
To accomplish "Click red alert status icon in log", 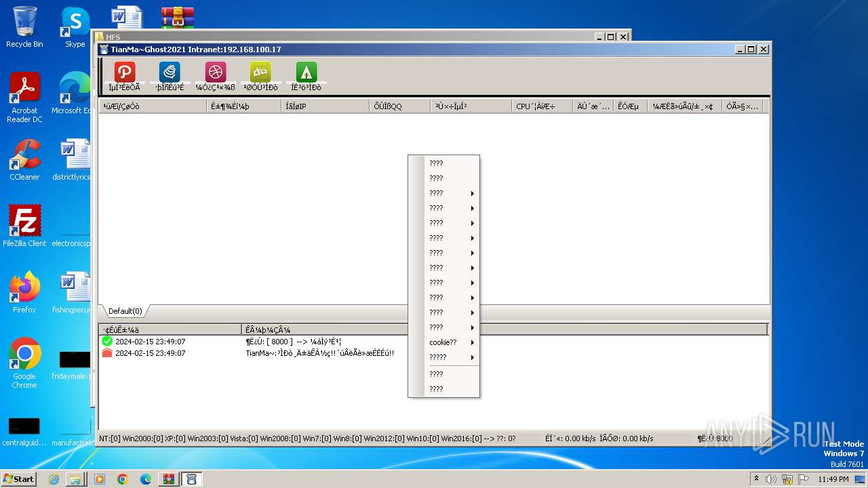I will [x=107, y=353].
